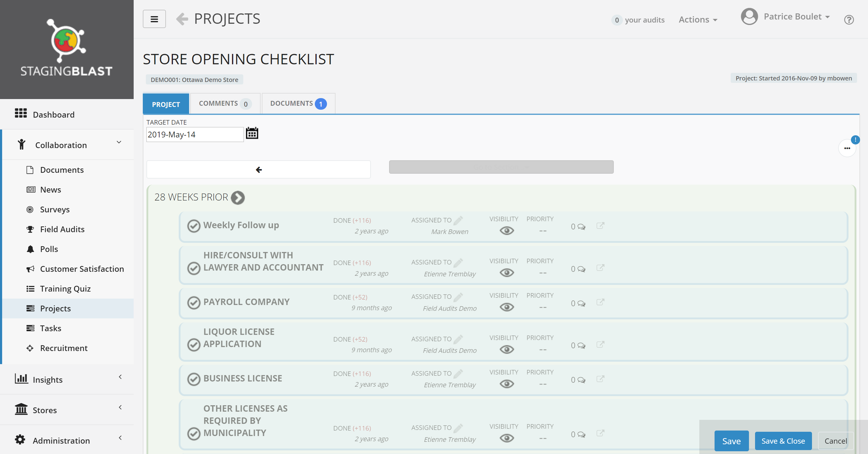
Task: Toggle visibility eye for LIQUOR LICENSE APPLICATION
Action: [x=506, y=349]
